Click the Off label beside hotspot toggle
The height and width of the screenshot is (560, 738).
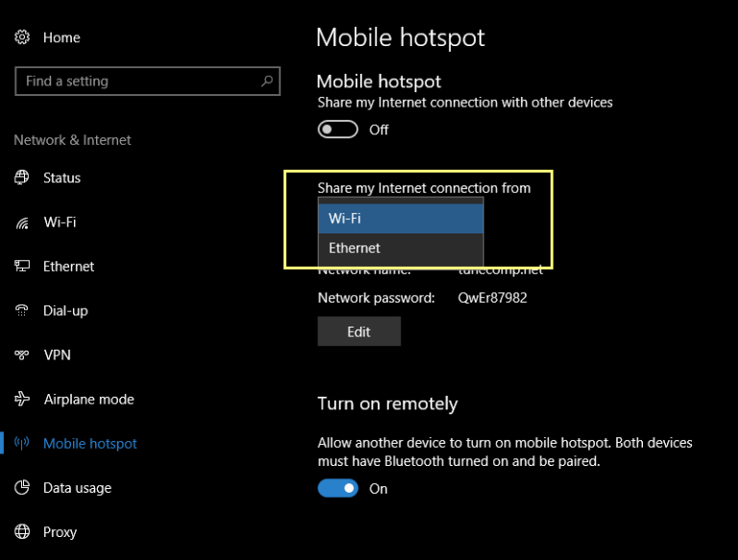379,130
